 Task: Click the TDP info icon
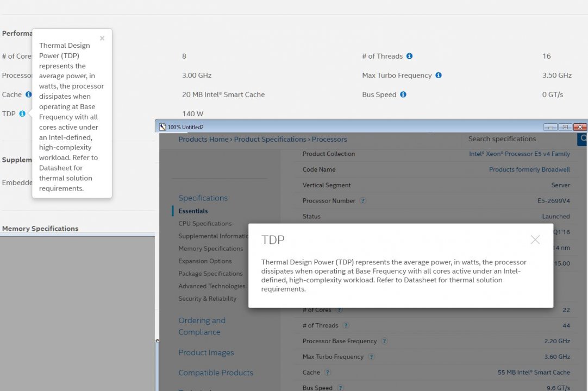point(22,113)
